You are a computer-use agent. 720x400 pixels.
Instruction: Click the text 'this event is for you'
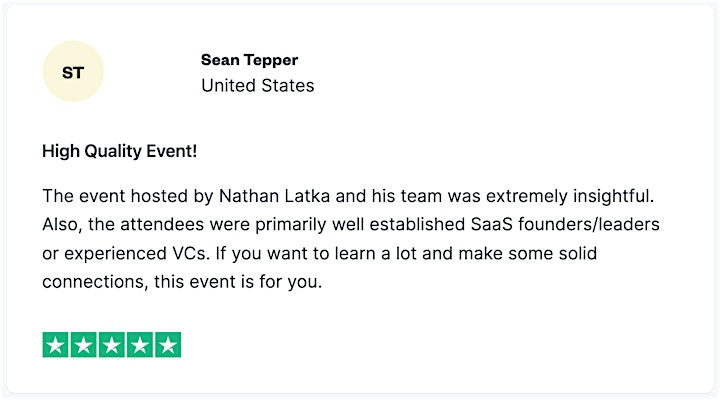(x=238, y=282)
